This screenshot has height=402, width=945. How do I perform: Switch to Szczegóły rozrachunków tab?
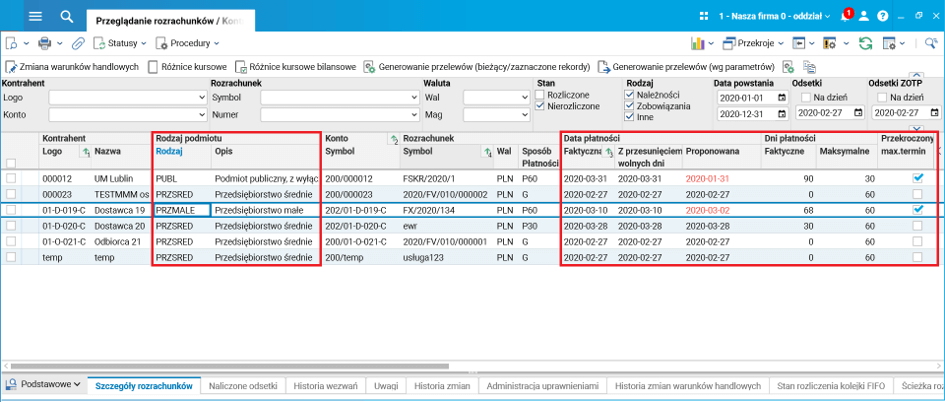point(143,385)
